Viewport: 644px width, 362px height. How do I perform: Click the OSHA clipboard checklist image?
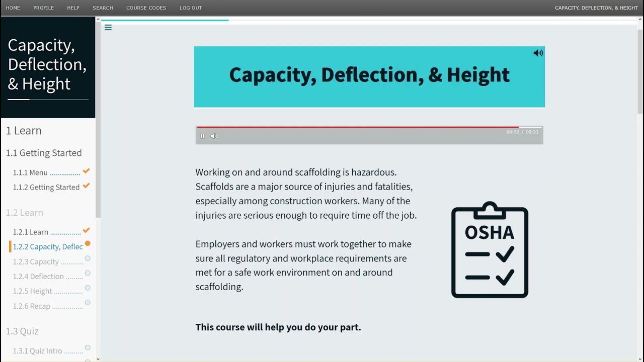click(x=490, y=250)
